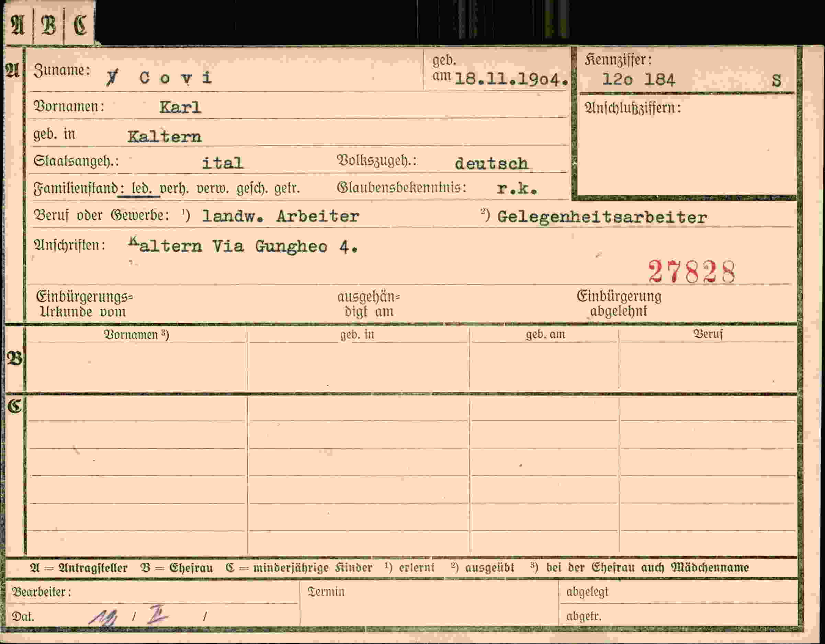Click the "Glaubensbekenntnis:" label

coord(402,188)
